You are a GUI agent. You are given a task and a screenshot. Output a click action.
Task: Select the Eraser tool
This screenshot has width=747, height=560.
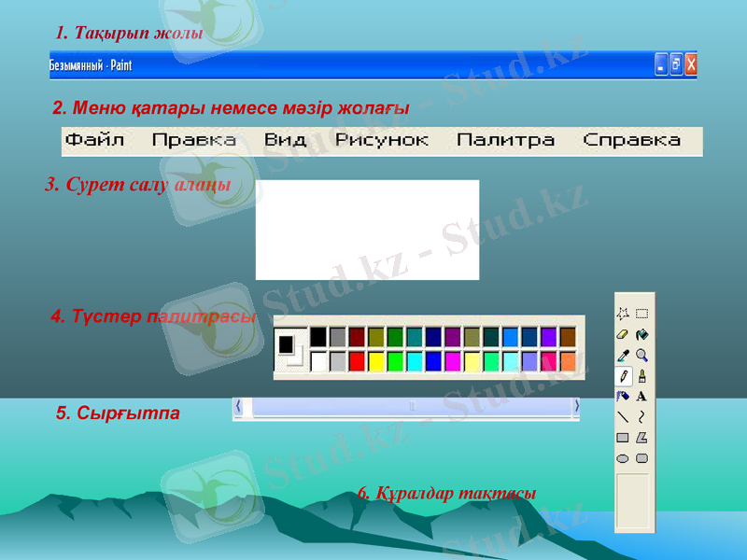pyautogui.click(x=621, y=336)
